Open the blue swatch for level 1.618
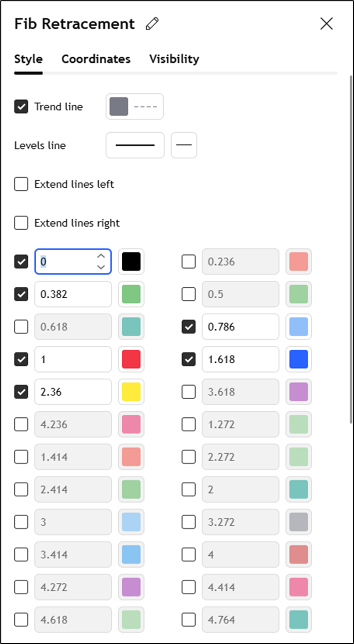The image size is (354, 644). (299, 359)
